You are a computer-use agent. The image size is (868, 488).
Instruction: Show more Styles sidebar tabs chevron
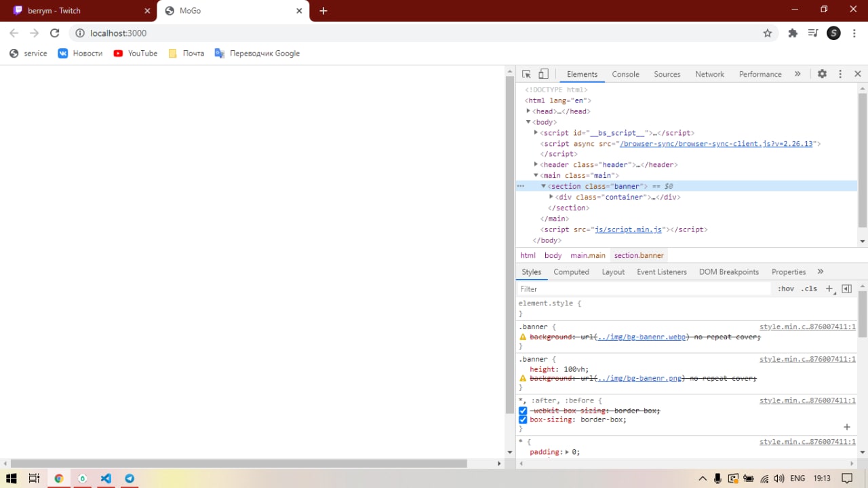[821, 271]
